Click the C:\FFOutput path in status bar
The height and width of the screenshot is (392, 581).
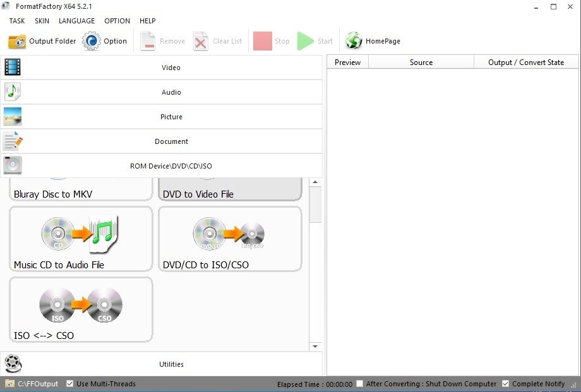click(38, 384)
